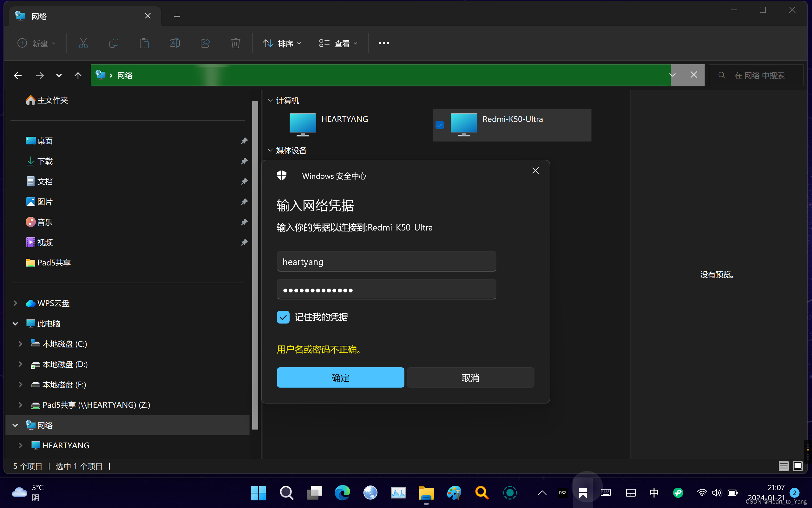Screen dimensions: 812x508
Task: Click the navigation pane scrollbar
Action: 255,265
